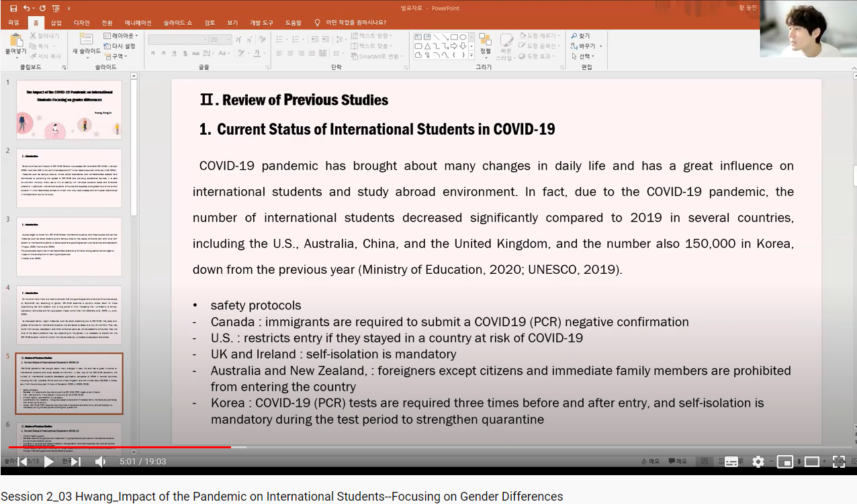Expand the shapes gallery with the More arrow
The width and height of the screenshot is (857, 504).
471,55
